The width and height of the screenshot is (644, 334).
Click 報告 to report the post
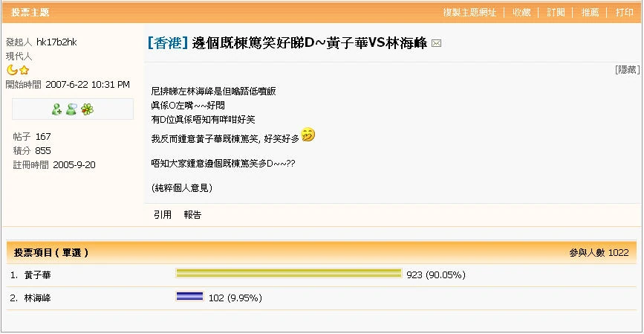coord(192,214)
